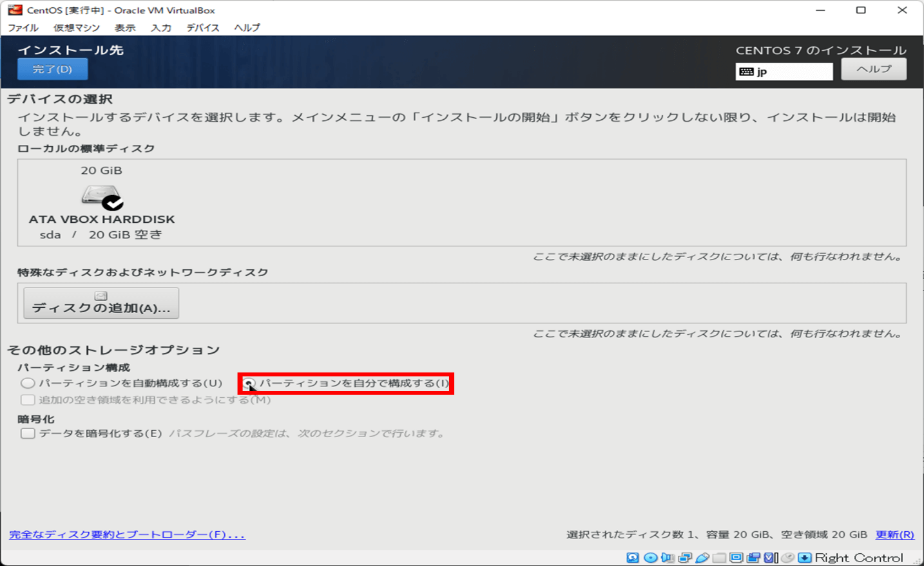This screenshot has width=924, height=566.
Task: Click the network adapter status icon
Action: 685,558
